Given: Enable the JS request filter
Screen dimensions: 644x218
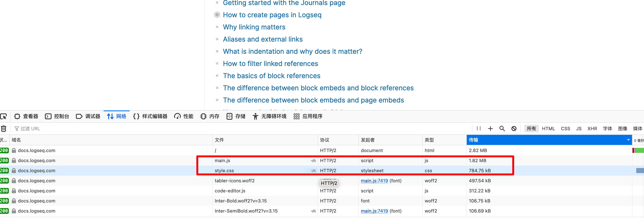Looking at the screenshot, I should 579,128.
